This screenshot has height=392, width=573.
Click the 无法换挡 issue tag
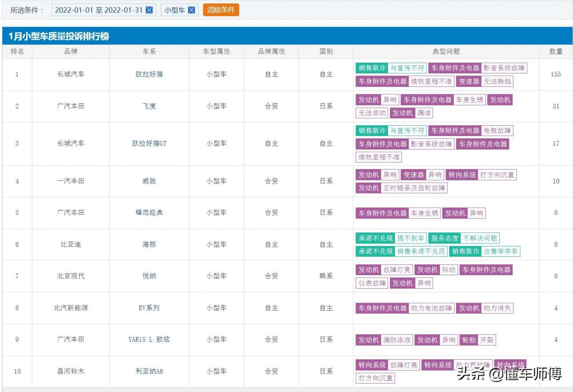[x=497, y=81]
